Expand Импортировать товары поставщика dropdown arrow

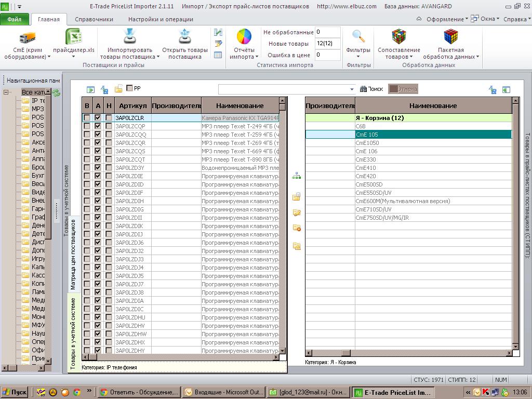coord(158,57)
